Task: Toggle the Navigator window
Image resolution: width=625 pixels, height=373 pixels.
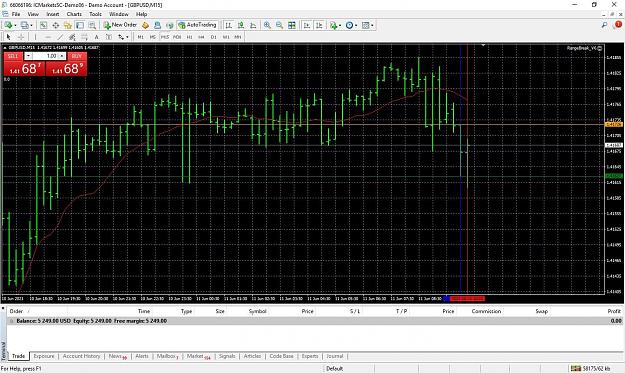Action: tap(68, 25)
